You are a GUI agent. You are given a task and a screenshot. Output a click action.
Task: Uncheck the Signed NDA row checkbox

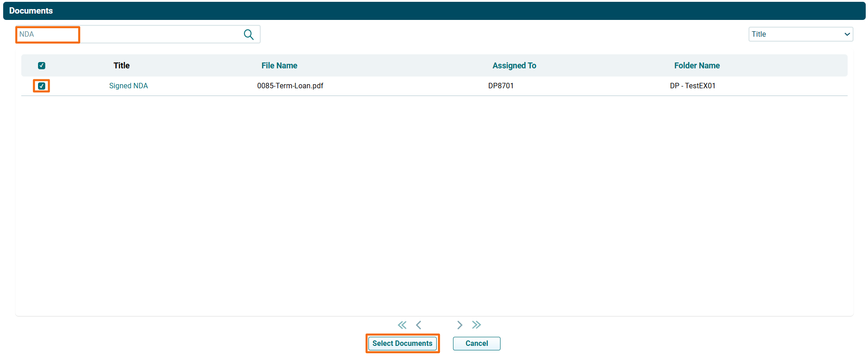click(42, 86)
